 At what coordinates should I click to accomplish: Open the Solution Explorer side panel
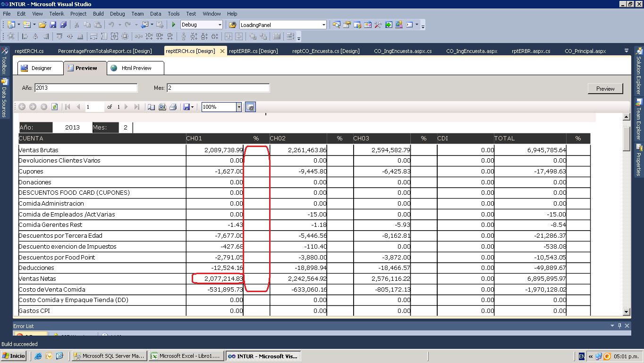pos(639,71)
